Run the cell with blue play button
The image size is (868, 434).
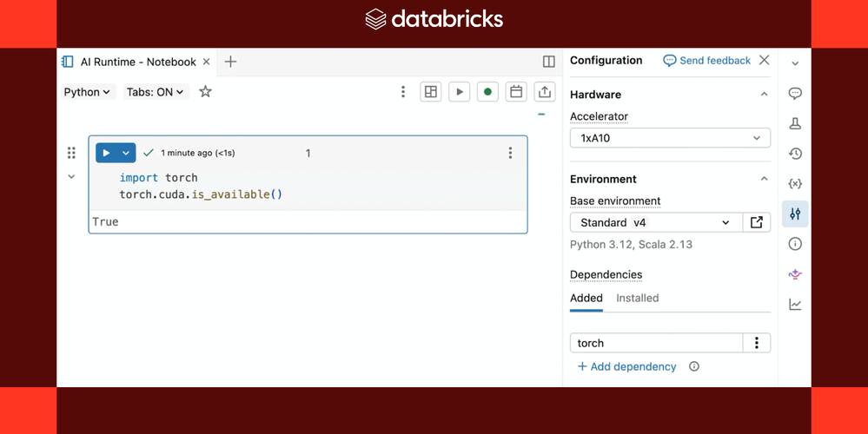click(106, 153)
